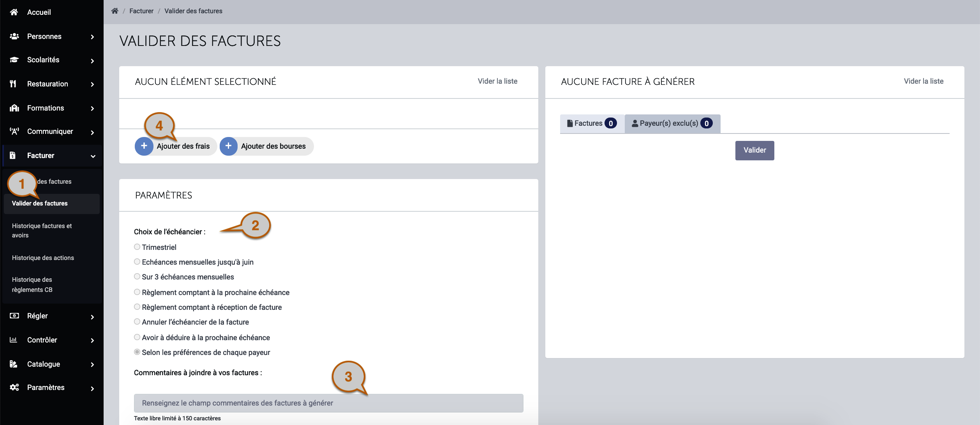
Task: Click Vider la liste in selection panel
Action: coord(497,81)
